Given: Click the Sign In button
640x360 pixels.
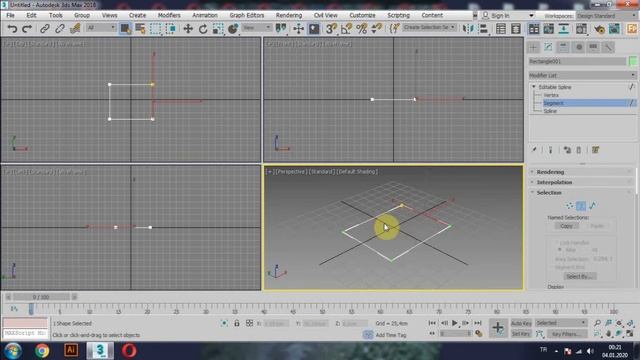Looking at the screenshot, I should tap(496, 16).
